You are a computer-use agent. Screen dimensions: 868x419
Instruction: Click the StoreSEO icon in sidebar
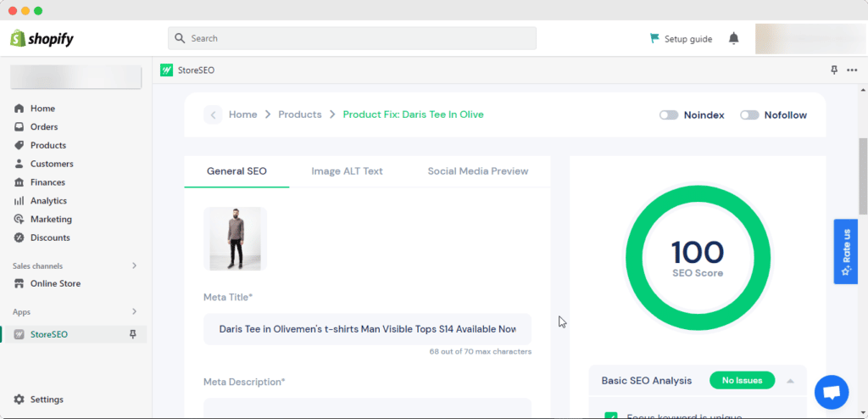coord(19,335)
